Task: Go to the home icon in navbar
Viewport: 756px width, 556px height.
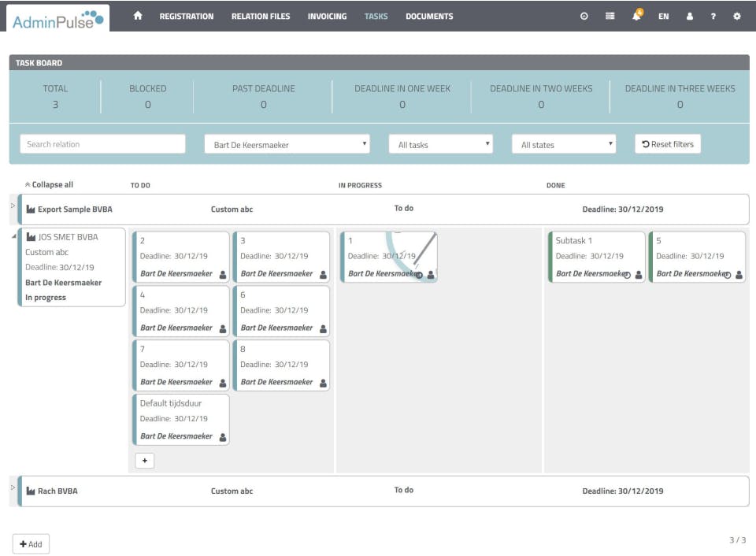Action: [138, 16]
